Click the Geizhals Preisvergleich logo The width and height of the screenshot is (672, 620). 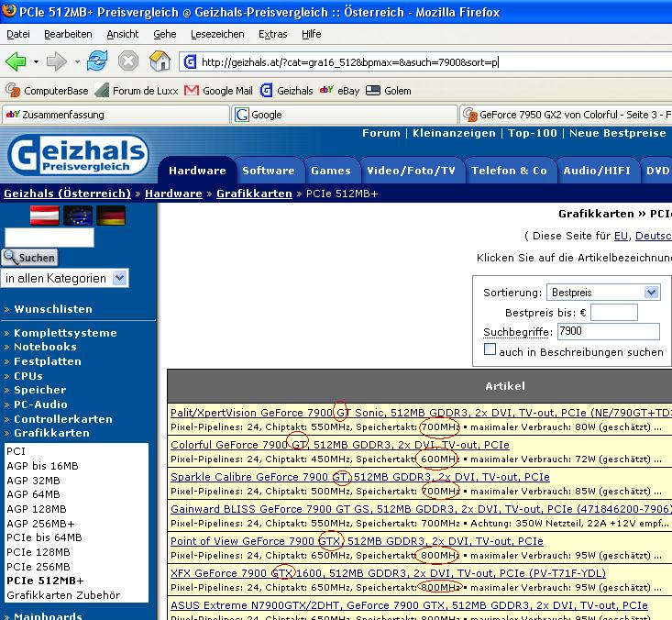coord(79,154)
